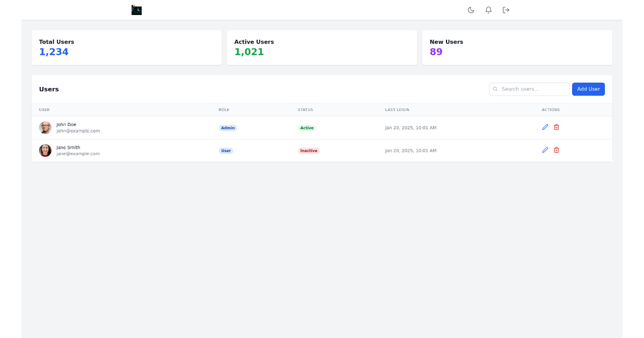Select the Admin role badge for John Doe
Screen dimensions: 644x338
coord(228,128)
